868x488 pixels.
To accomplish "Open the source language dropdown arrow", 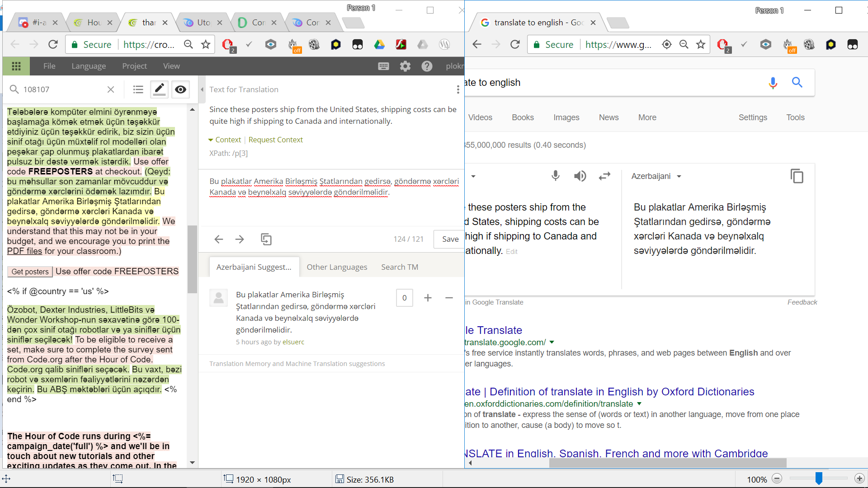I will [473, 176].
